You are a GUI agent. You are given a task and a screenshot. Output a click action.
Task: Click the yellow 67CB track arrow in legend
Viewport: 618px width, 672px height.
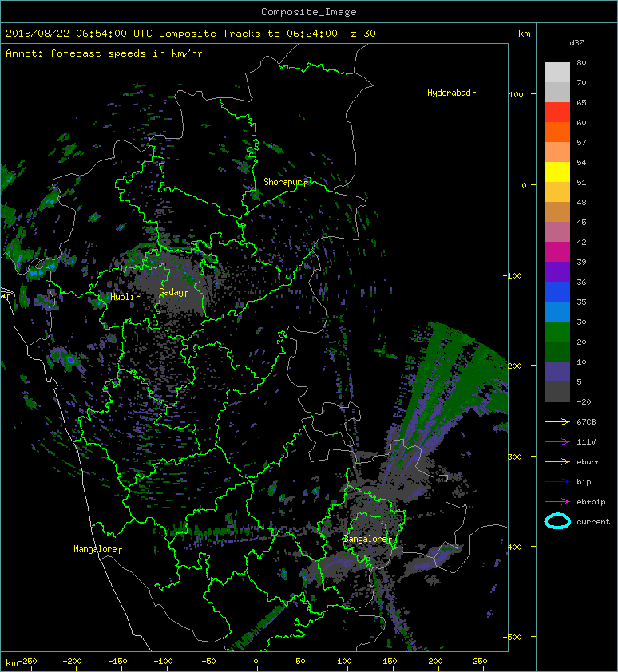coord(557,421)
